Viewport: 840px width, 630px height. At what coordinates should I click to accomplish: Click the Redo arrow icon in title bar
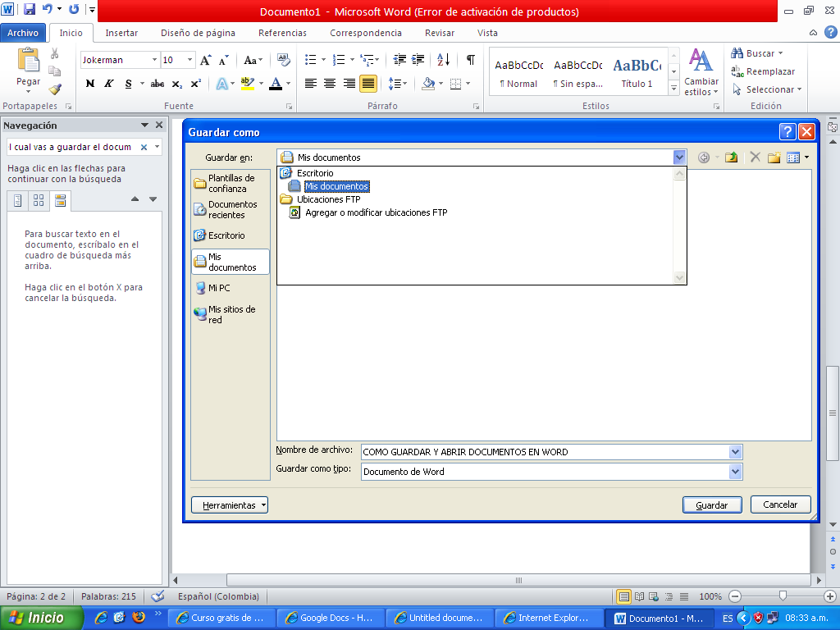pyautogui.click(x=74, y=9)
